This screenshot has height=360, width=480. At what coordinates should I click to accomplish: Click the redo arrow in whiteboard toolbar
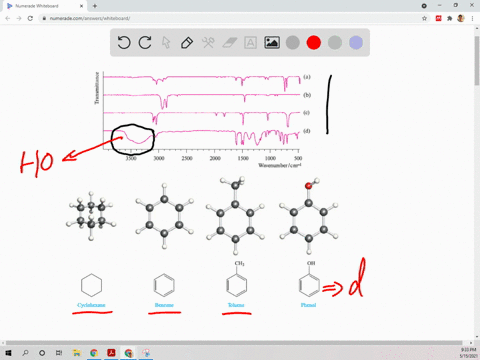pos(145,43)
